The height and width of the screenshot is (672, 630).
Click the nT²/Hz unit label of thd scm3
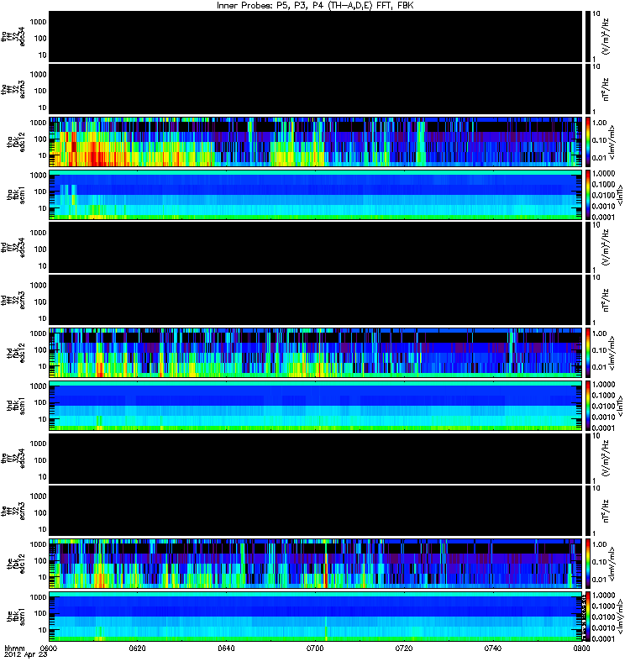pyautogui.click(x=606, y=300)
